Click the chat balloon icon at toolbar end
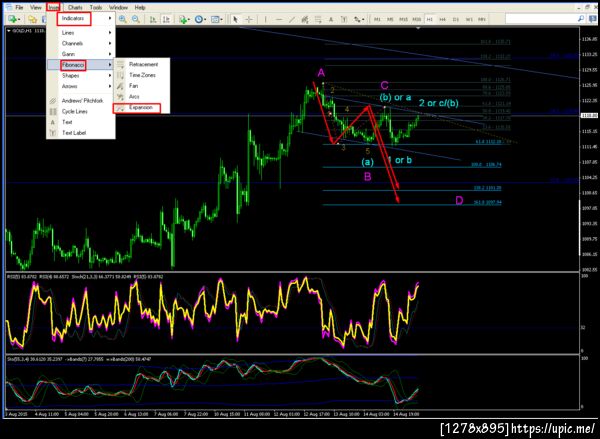This screenshot has height=439, width=600. tap(593, 19)
